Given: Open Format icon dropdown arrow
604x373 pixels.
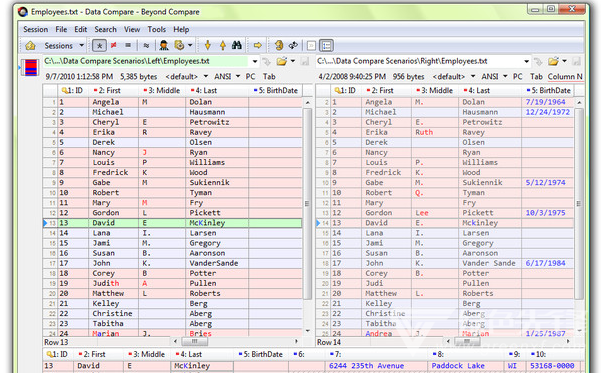Looking at the screenshot, I should [x=190, y=45].
